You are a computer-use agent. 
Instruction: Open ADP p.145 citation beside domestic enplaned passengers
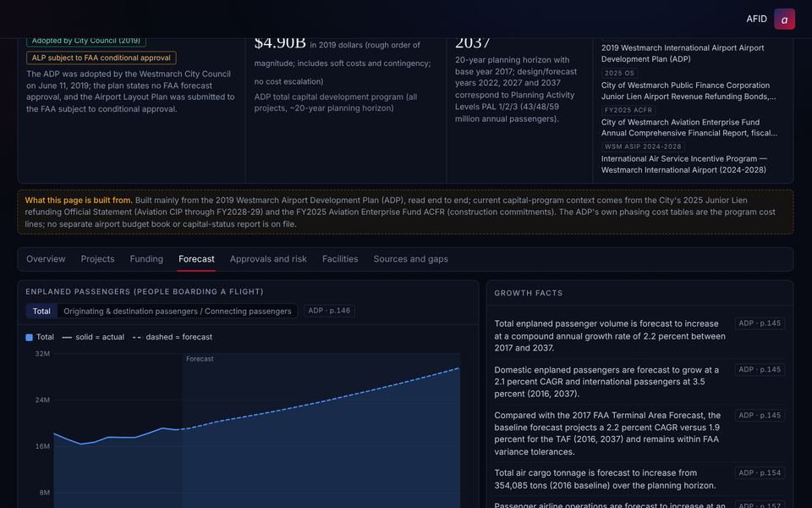click(x=760, y=370)
